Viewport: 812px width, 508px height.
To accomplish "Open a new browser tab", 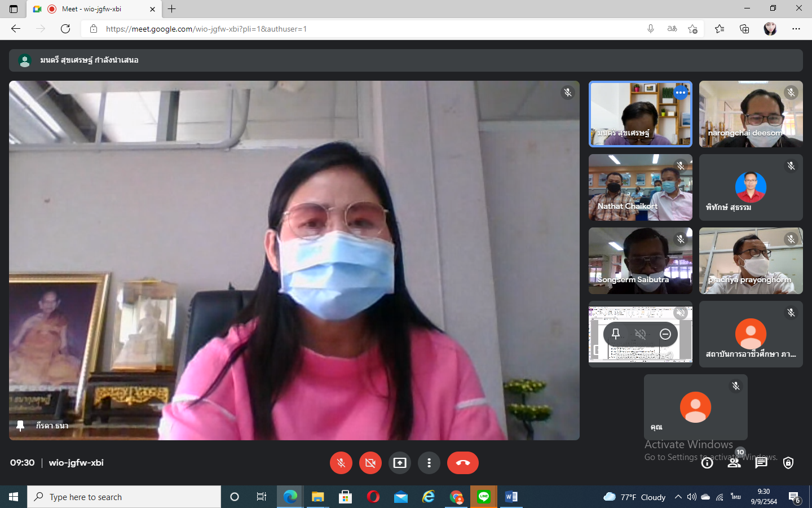I will point(172,9).
